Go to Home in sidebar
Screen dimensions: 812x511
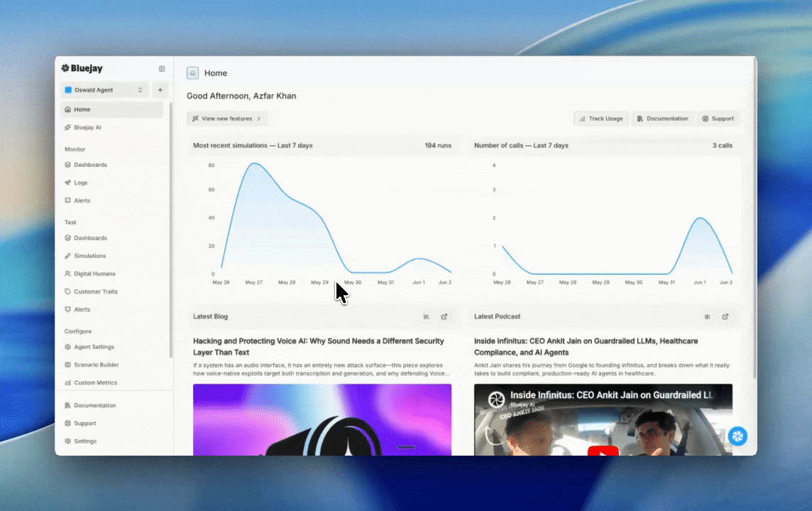coord(111,109)
